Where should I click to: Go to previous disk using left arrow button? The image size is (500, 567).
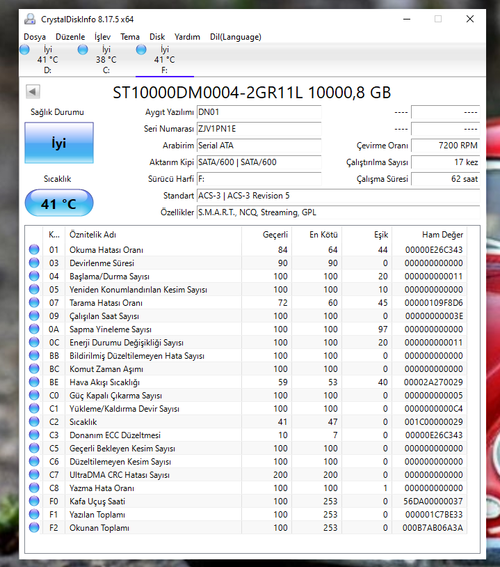click(x=33, y=91)
